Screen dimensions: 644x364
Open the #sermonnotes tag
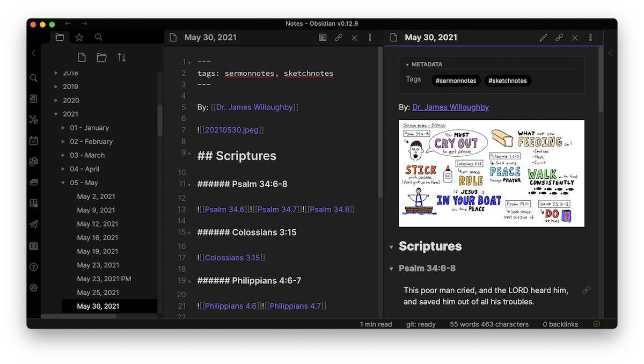coord(456,81)
